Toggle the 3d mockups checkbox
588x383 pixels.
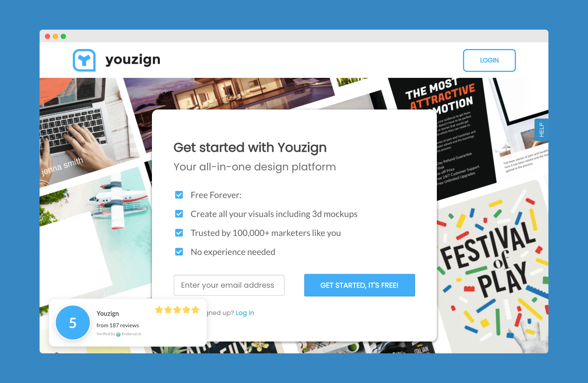[x=179, y=214]
